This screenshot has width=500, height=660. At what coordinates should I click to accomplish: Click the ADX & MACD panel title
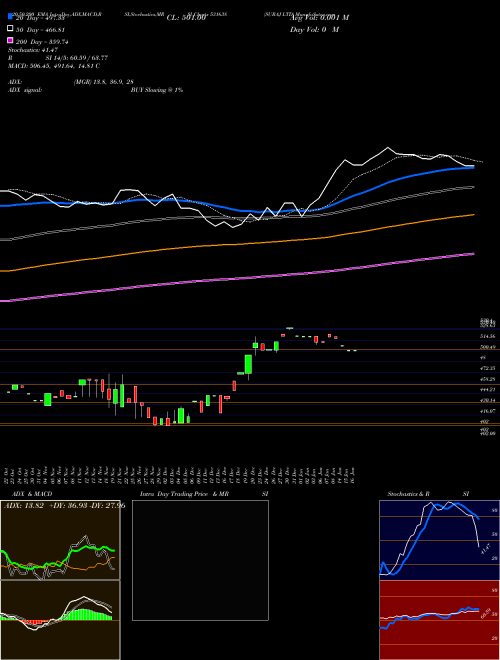pos(32,494)
